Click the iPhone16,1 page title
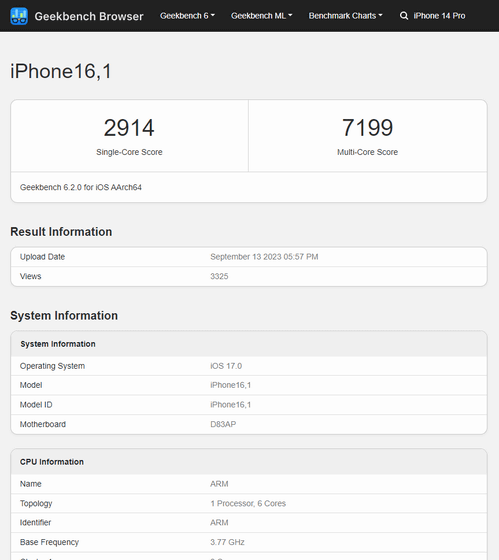The width and height of the screenshot is (499, 560). pos(61,71)
